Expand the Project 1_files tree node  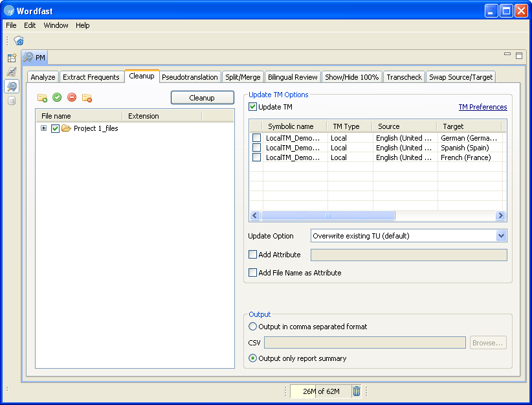[43, 128]
